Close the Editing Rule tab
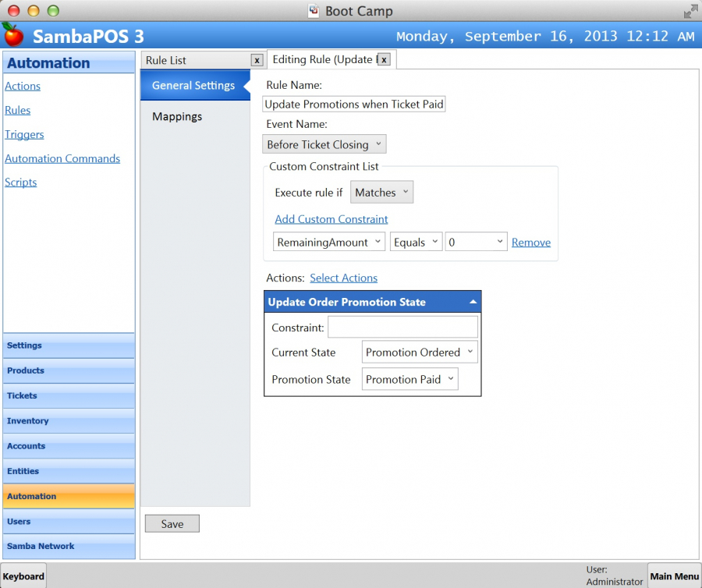 (385, 59)
